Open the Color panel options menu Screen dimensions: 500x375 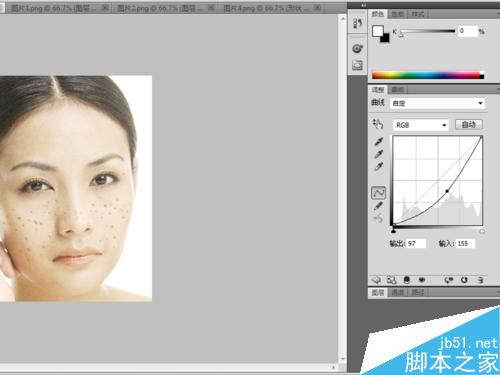coord(498,14)
